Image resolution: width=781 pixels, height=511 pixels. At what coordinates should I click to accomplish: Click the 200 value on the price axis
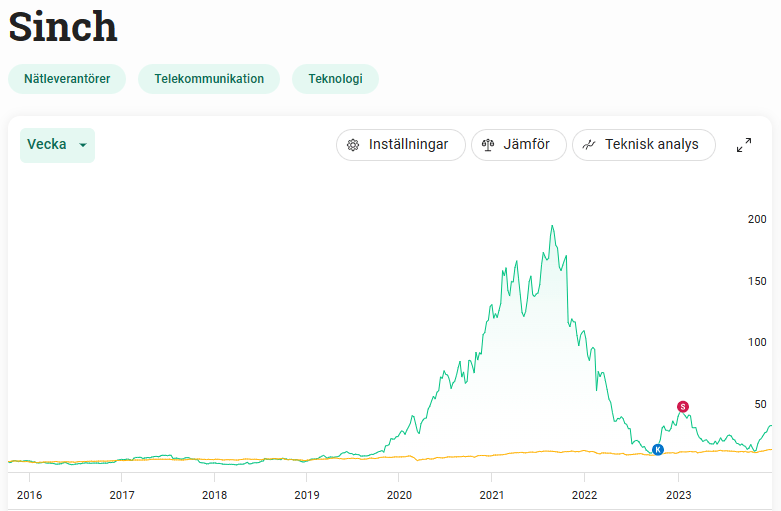click(x=756, y=219)
